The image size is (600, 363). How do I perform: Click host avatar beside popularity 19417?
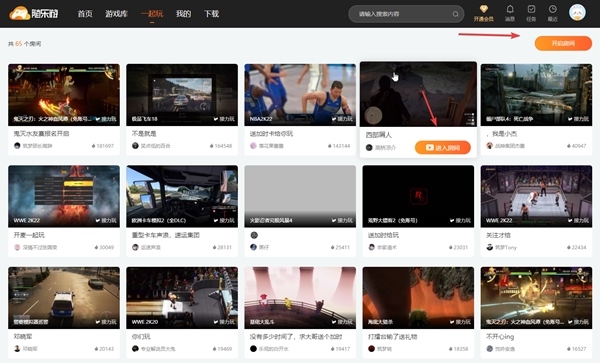pyautogui.click(x=253, y=348)
